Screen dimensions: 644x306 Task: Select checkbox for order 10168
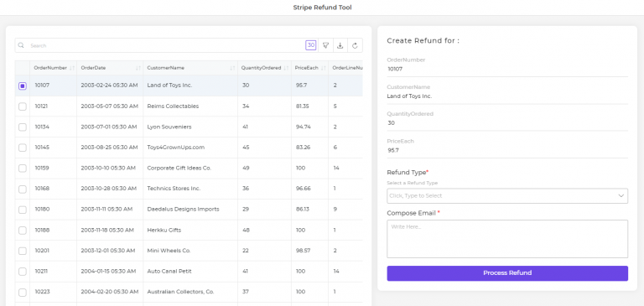(x=23, y=189)
